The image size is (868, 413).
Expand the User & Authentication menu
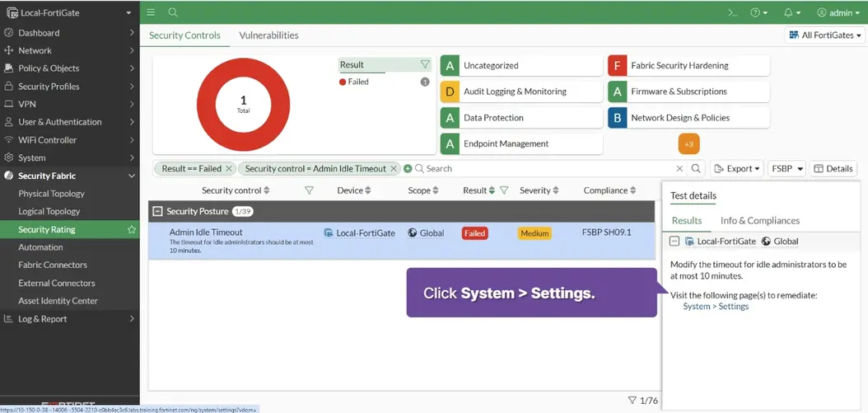[70, 122]
